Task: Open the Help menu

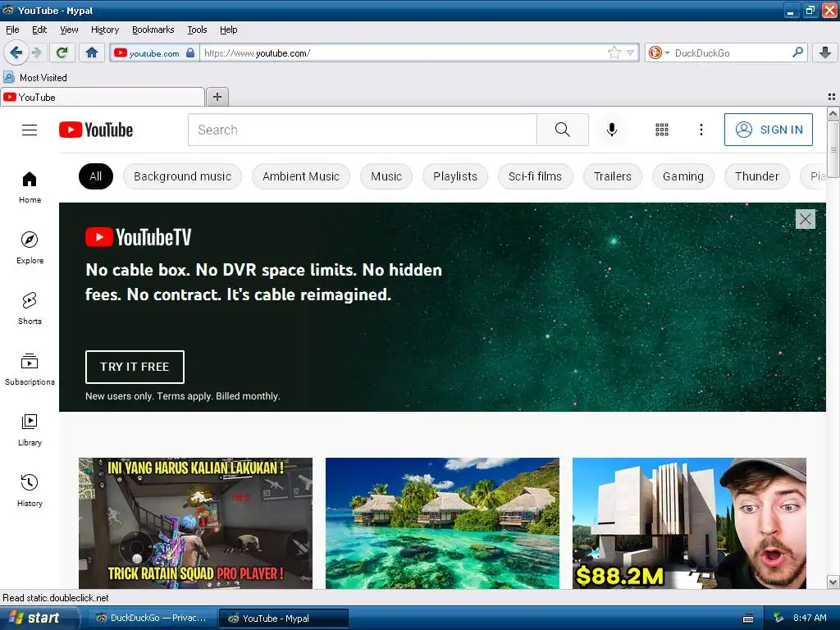Action: point(229,30)
